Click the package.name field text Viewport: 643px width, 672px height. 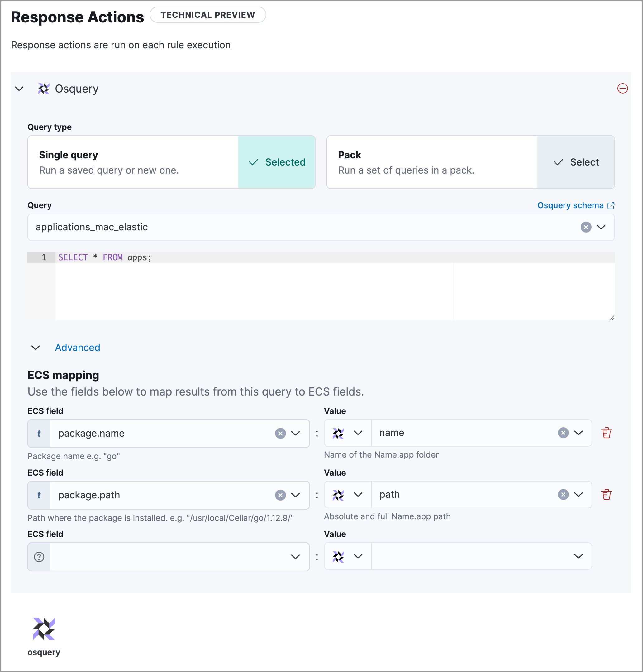click(91, 433)
